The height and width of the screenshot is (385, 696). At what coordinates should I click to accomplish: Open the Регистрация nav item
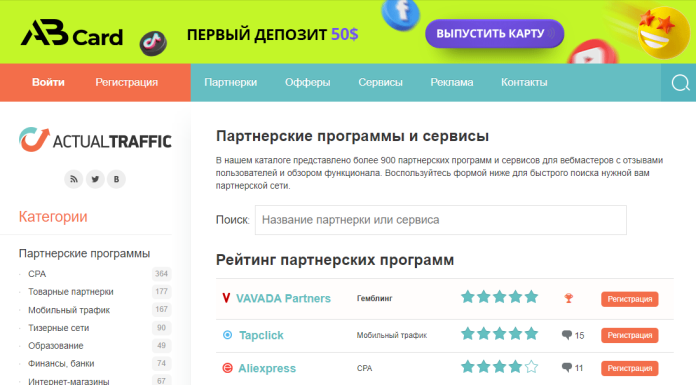coord(127,82)
